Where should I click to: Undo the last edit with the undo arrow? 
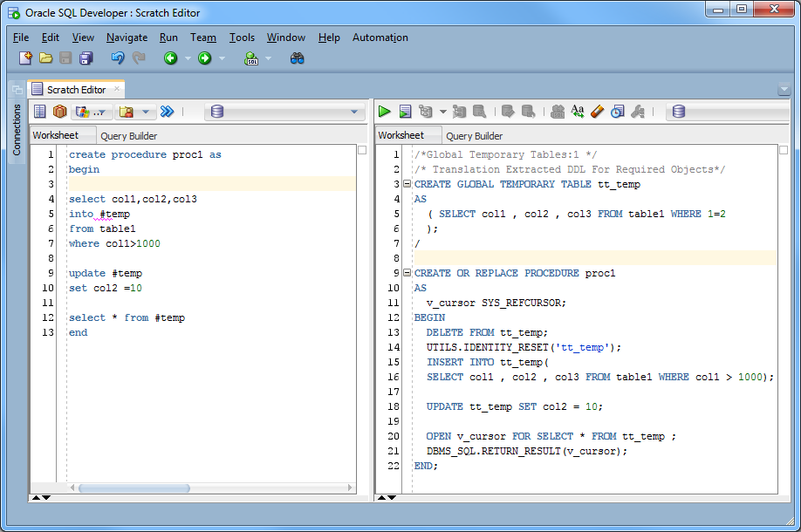[x=118, y=58]
